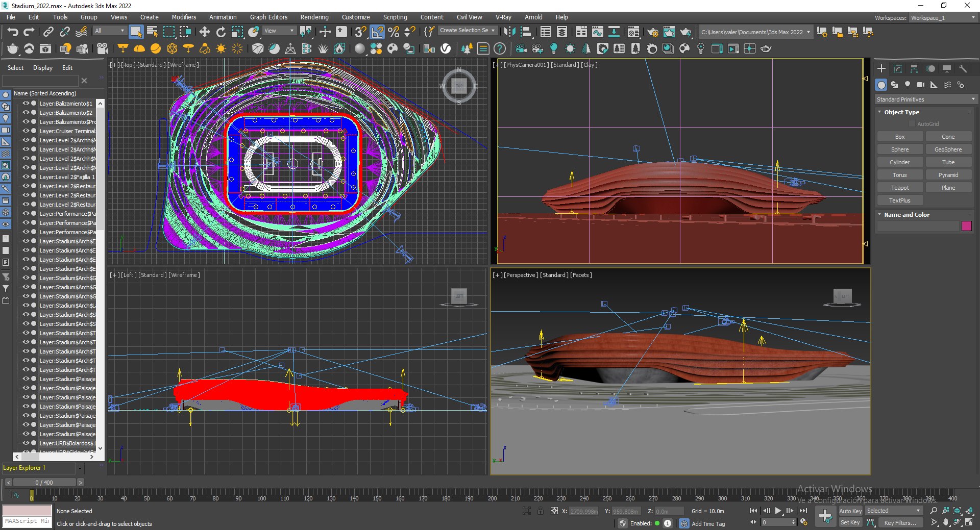Click the GeoSphere primitive button
Image resolution: width=980 pixels, height=530 pixels.
tap(948, 149)
